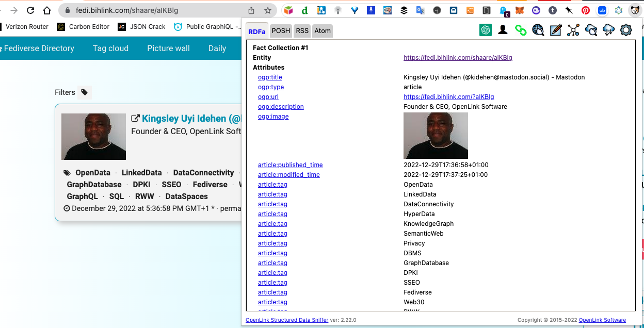This screenshot has height=328, width=644.
Task: Reload the page
Action: 30,10
